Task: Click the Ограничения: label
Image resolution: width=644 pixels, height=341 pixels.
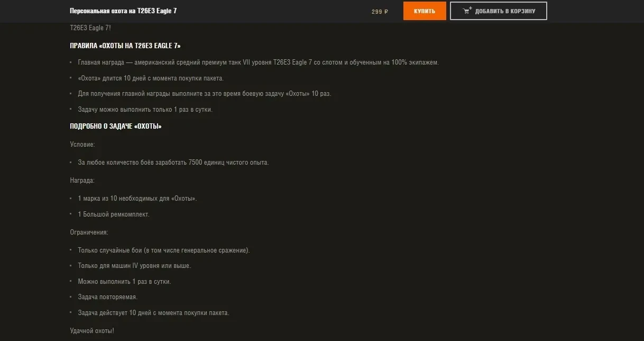Action: click(89, 232)
